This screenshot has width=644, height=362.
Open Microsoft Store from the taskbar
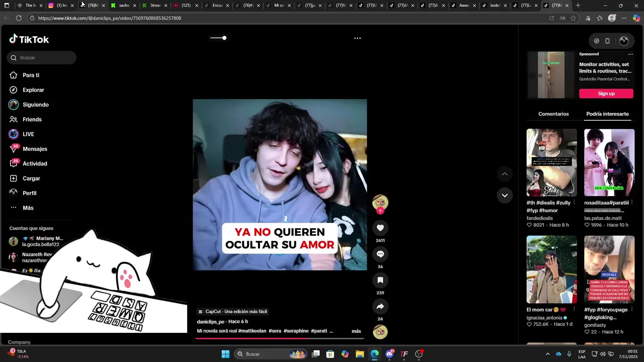[330, 354]
